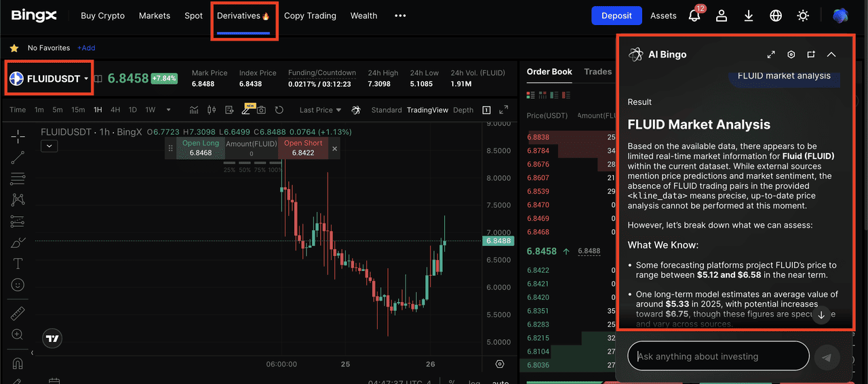Go to Markets page
This screenshot has width=868, height=384.
pos(155,16)
